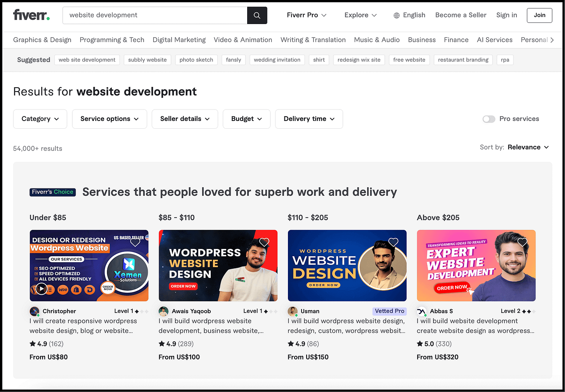
Task: Open the Seller details dropdown
Action: click(185, 119)
